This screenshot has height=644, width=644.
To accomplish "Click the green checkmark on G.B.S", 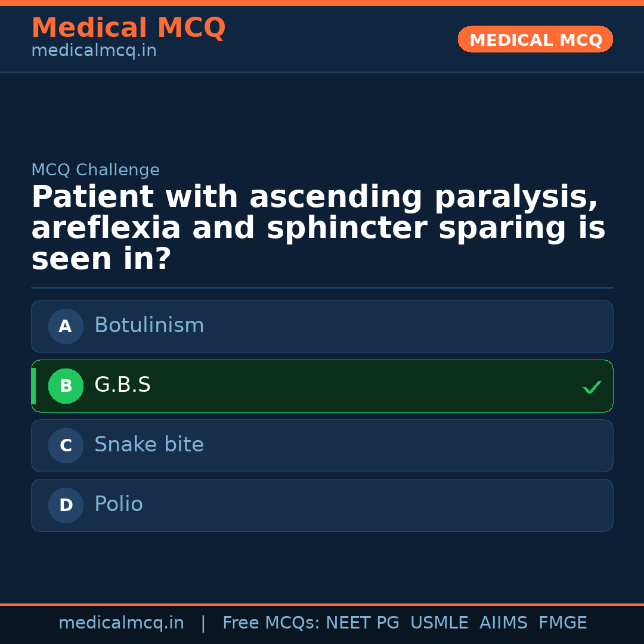I will [592, 387].
